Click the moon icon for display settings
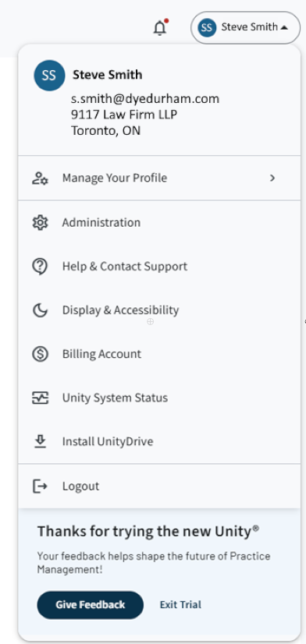Screen dimensions: 306x644 coord(40,310)
